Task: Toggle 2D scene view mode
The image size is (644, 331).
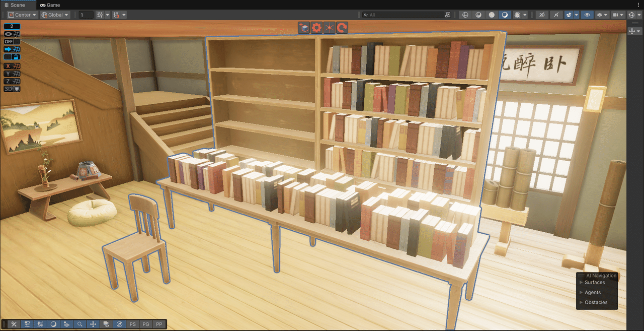Action: 542,15
